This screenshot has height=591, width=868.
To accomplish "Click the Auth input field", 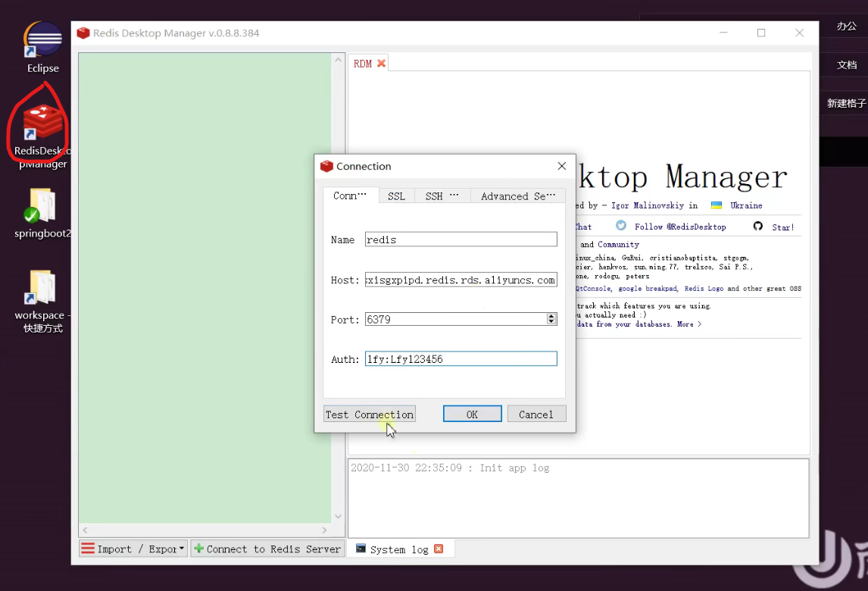I will pos(461,359).
